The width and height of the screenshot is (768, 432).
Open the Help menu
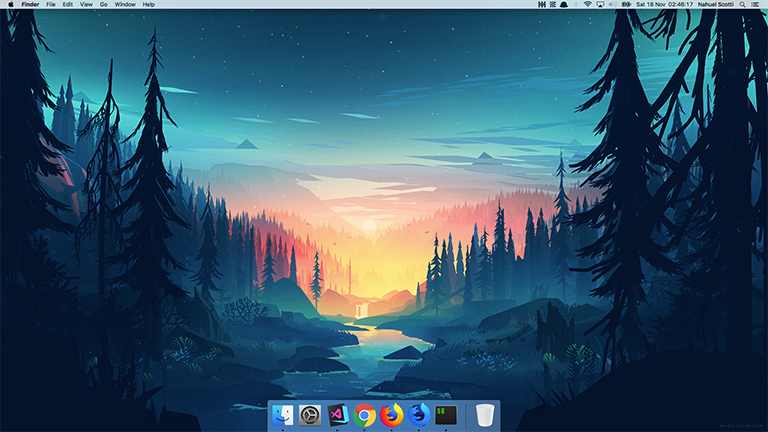[x=148, y=4]
